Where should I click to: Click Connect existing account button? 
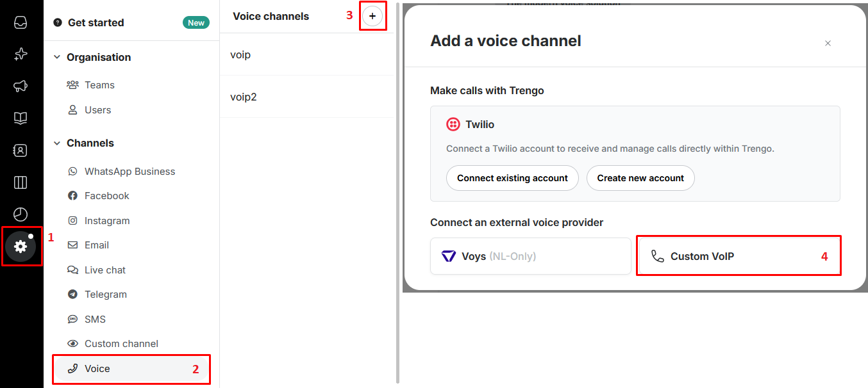click(512, 178)
